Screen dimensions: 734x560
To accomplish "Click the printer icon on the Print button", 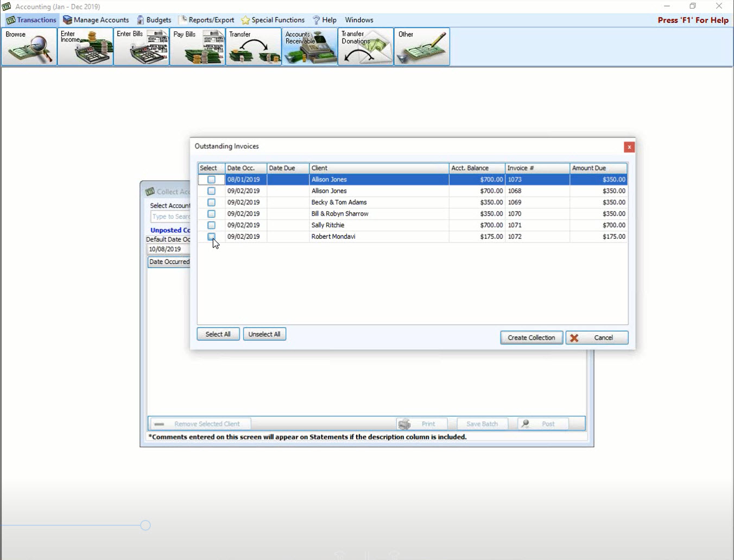I will coord(405,424).
